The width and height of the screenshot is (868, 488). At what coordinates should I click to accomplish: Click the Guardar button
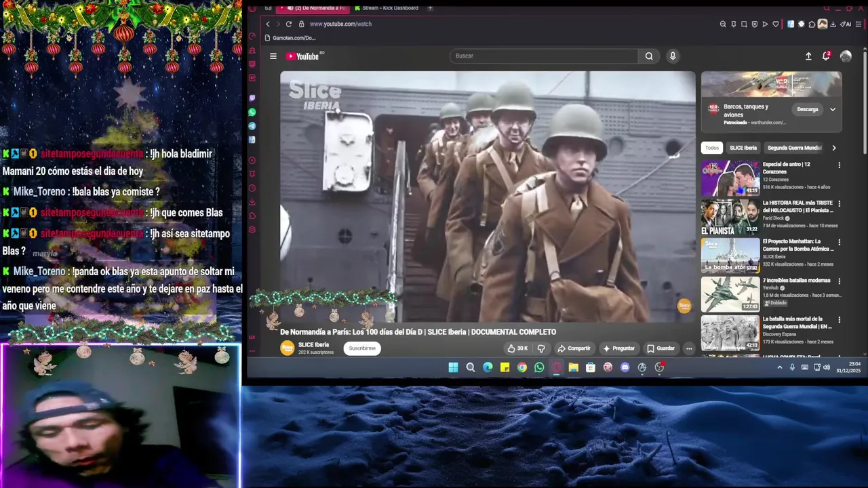[660, 348]
